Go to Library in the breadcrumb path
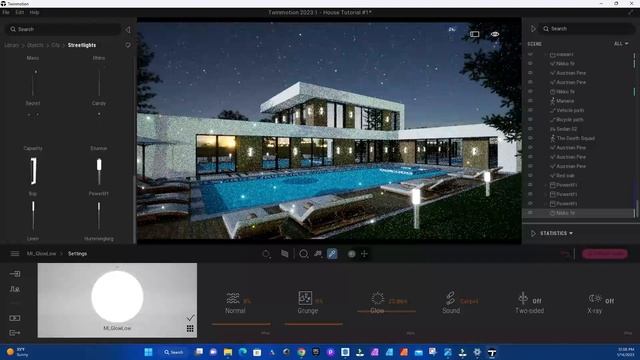Image resolution: width=640 pixels, height=360 pixels. tap(11, 45)
